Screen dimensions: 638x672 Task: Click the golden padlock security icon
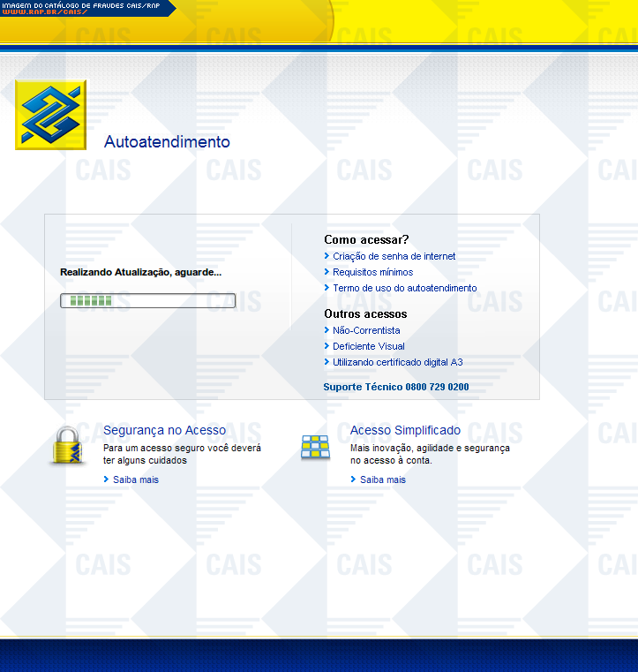click(66, 445)
